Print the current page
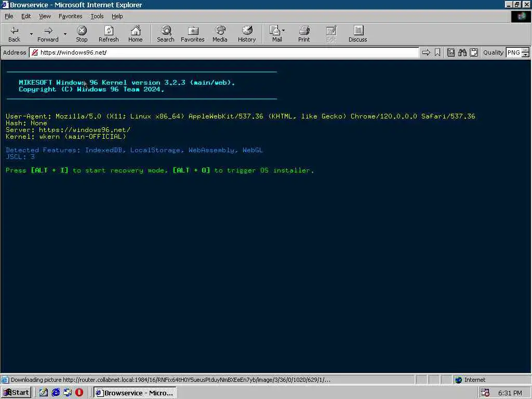Viewport: 532px width, 399px height. pyautogui.click(x=304, y=34)
